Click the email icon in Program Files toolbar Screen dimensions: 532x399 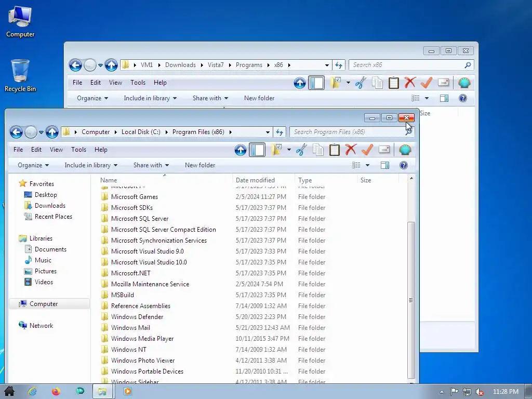384,150
